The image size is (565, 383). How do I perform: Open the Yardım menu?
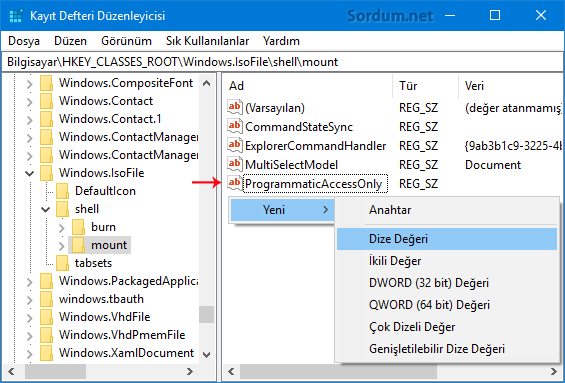click(x=281, y=41)
